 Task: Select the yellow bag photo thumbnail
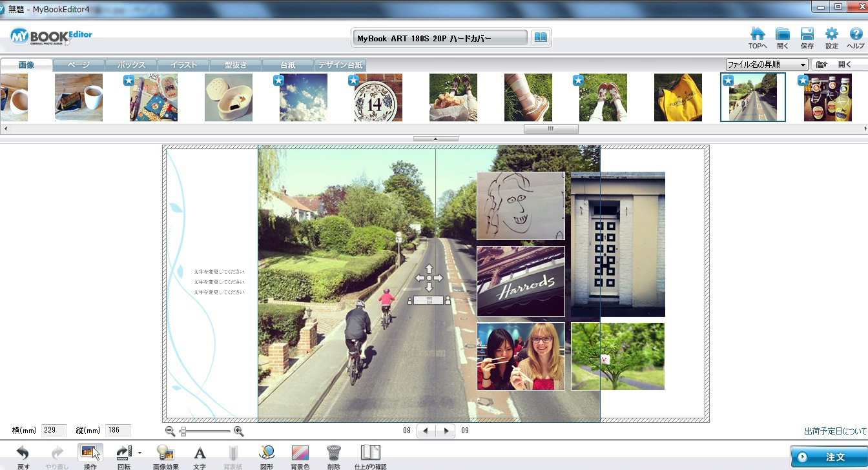[677, 97]
